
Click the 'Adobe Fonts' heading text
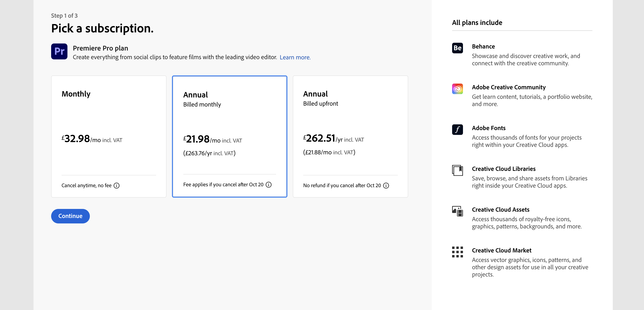pyautogui.click(x=489, y=128)
